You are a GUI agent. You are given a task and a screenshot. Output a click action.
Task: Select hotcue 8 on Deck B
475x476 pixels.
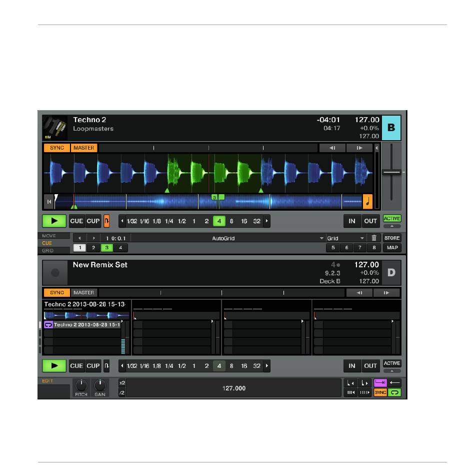(374, 248)
